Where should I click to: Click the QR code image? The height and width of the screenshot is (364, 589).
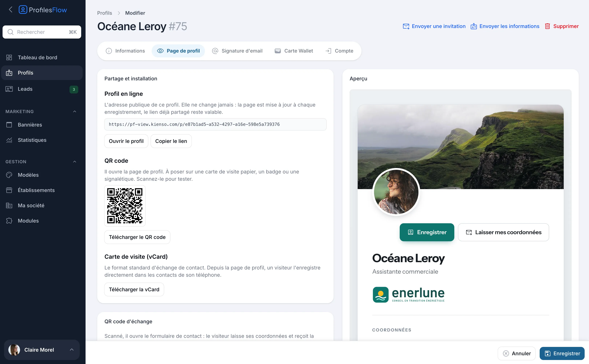point(125,206)
